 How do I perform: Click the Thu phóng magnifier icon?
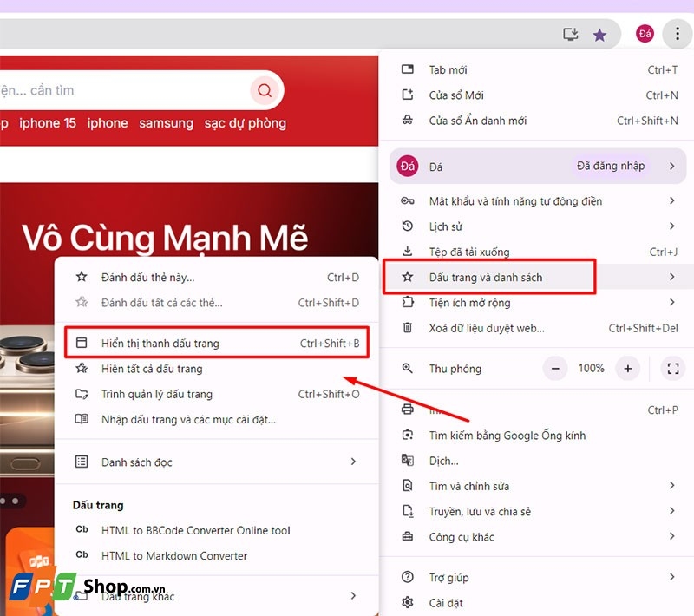407,368
